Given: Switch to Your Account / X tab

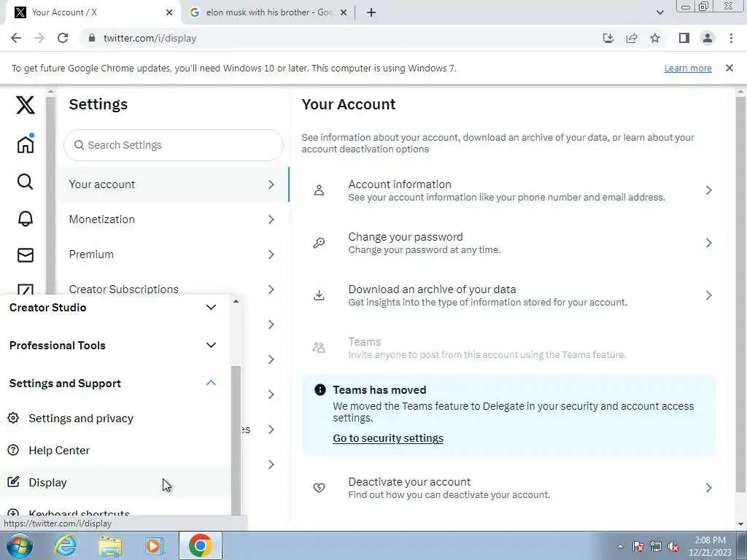Looking at the screenshot, I should point(90,12).
